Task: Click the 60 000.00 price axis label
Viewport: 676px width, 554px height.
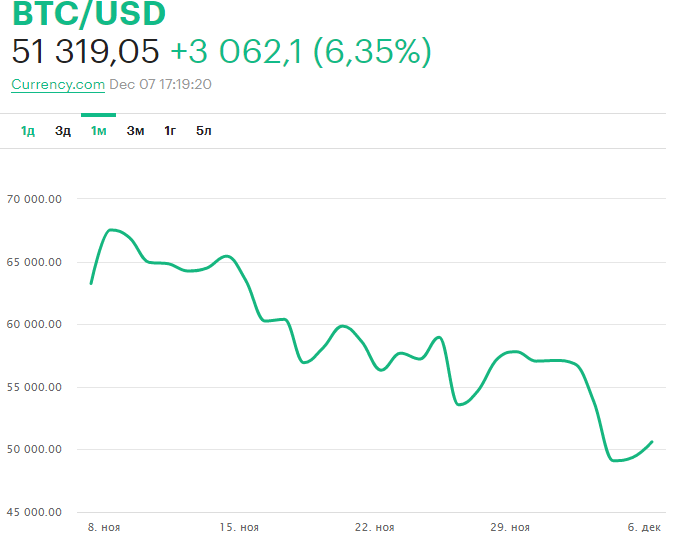Action: tap(34, 324)
